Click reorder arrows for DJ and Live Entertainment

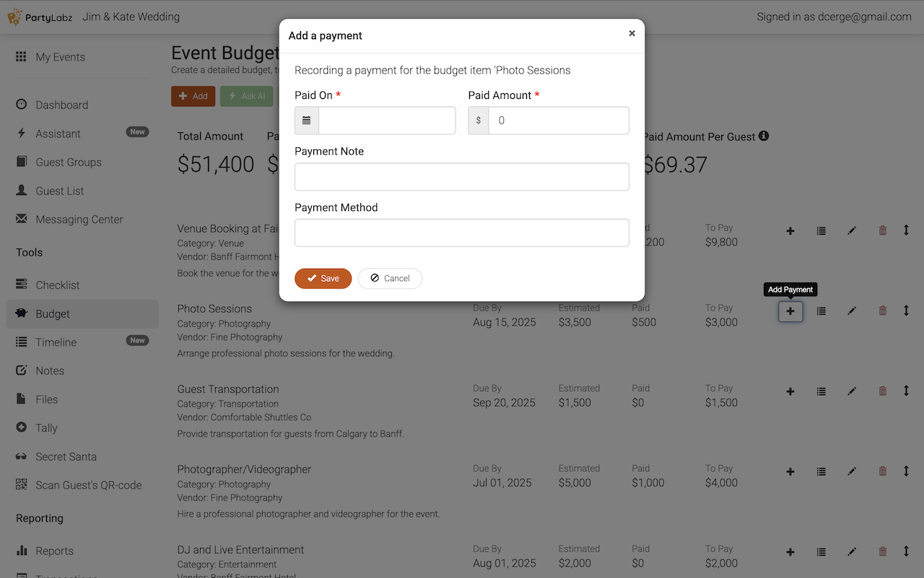click(x=906, y=551)
